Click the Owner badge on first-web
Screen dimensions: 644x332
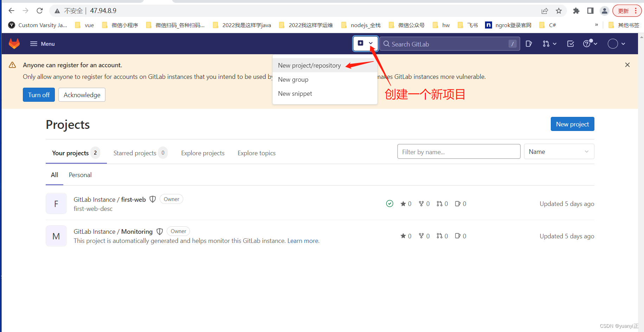171,199
